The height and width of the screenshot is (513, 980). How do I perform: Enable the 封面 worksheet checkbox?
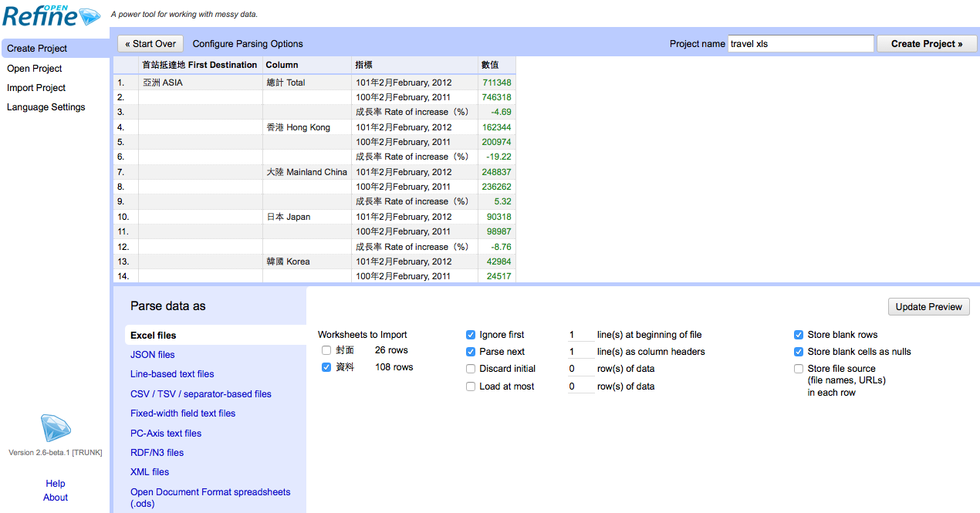coord(326,351)
